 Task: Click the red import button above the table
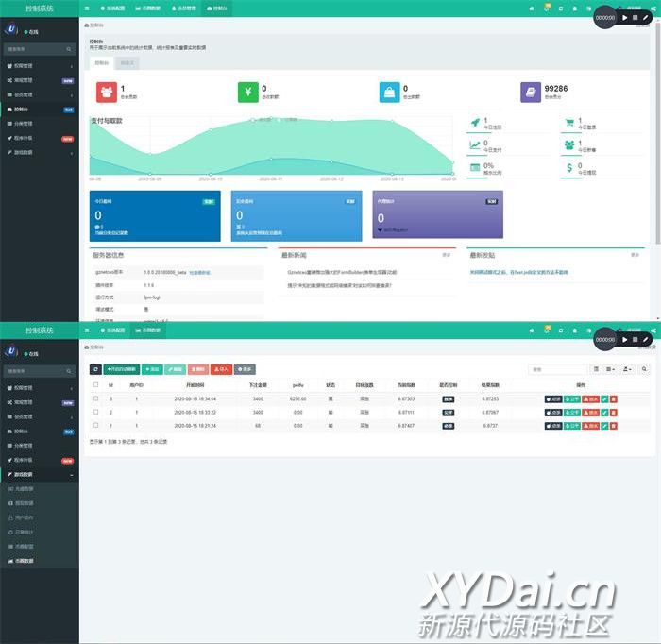[221, 369]
